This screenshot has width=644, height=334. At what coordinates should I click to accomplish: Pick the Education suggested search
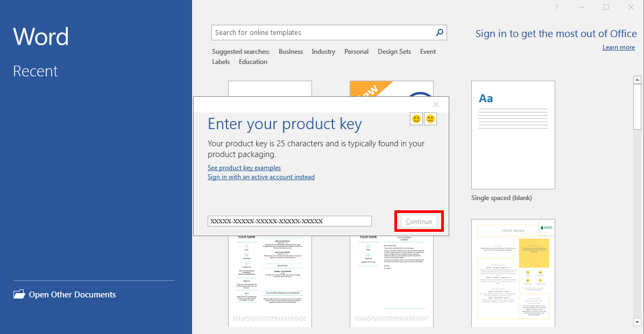point(253,62)
